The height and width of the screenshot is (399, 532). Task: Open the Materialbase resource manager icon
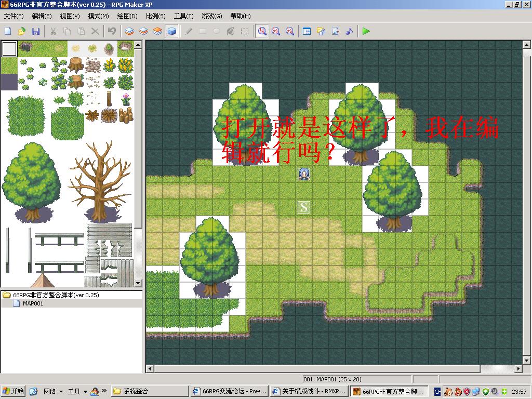click(x=321, y=31)
